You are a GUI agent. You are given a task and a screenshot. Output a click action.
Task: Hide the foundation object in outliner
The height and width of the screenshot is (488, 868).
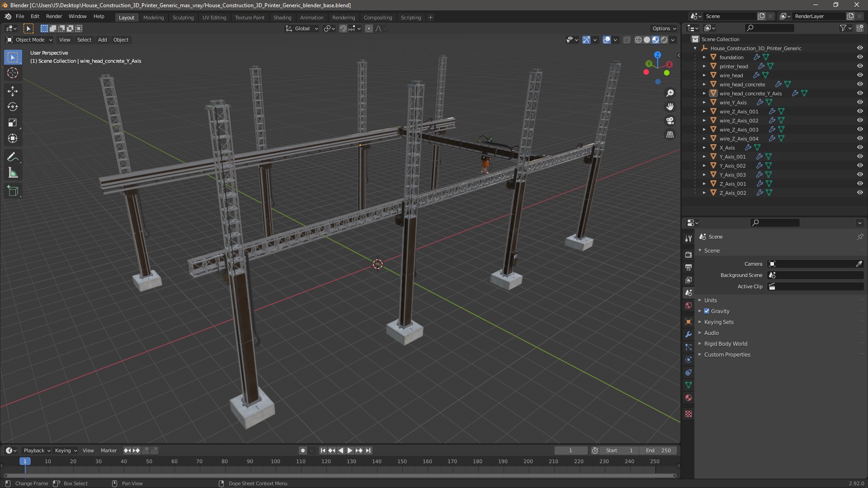tap(860, 57)
